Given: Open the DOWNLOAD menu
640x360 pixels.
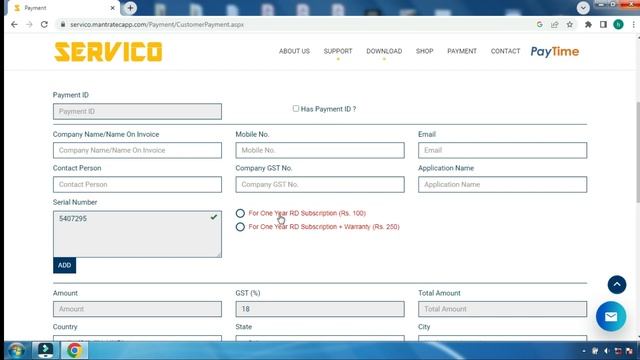Looking at the screenshot, I should pos(384,51).
